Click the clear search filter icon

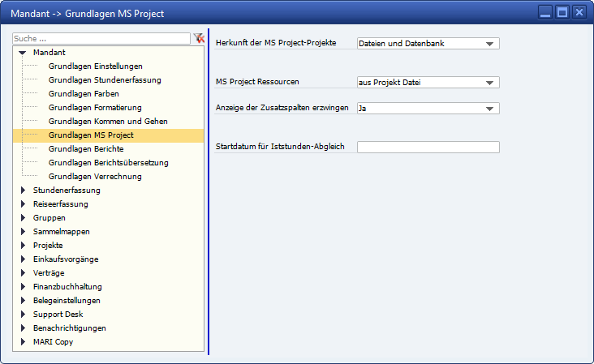tap(199, 38)
